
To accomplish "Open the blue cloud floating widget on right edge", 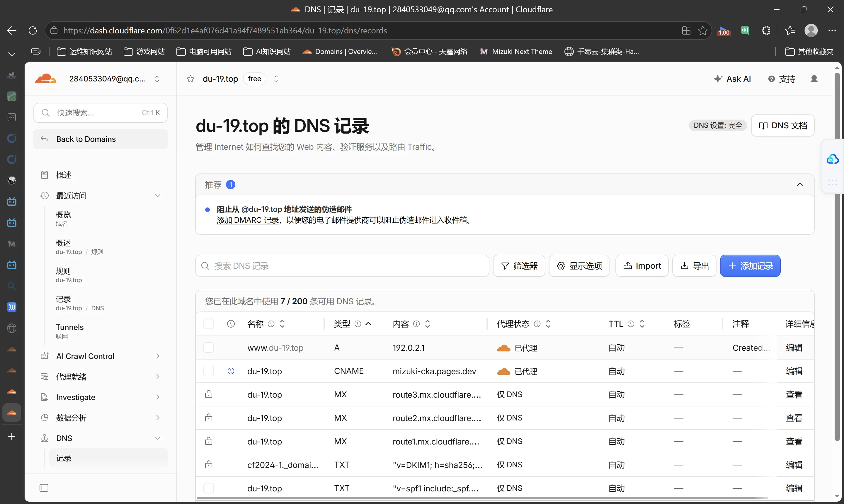I will tap(832, 159).
